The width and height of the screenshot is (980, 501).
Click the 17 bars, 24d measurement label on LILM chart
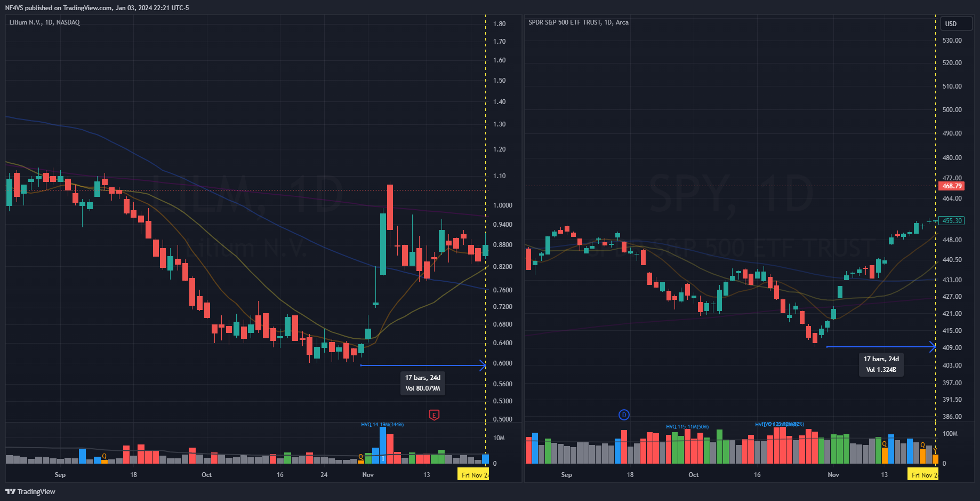coord(422,377)
